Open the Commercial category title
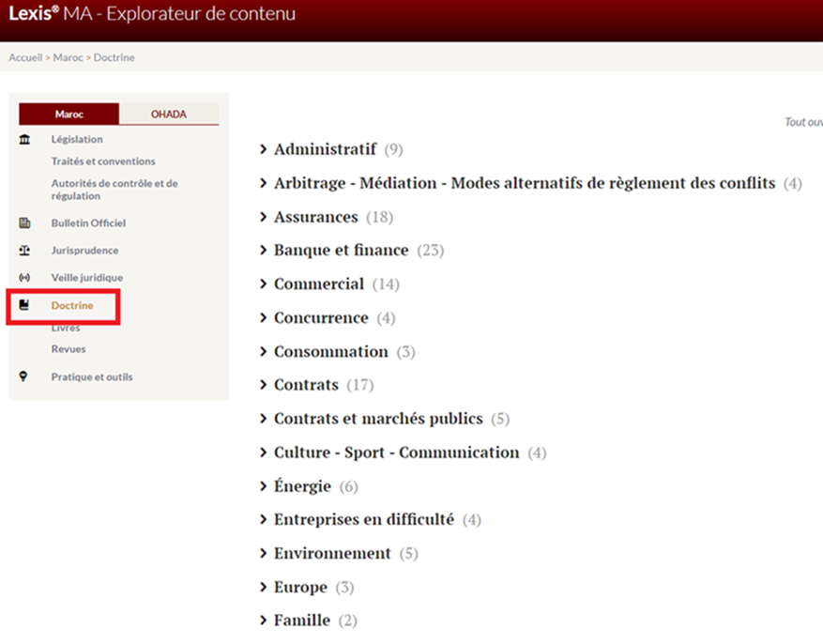 tap(319, 284)
